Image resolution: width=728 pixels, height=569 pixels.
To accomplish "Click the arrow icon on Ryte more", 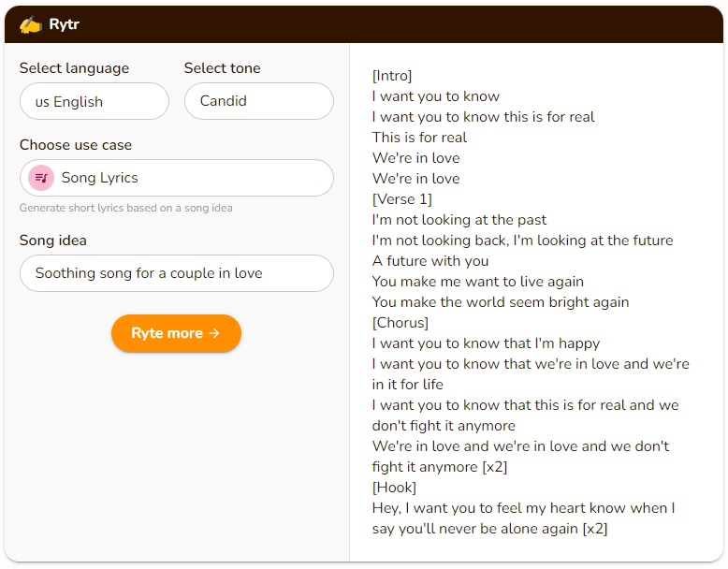I will click(214, 333).
